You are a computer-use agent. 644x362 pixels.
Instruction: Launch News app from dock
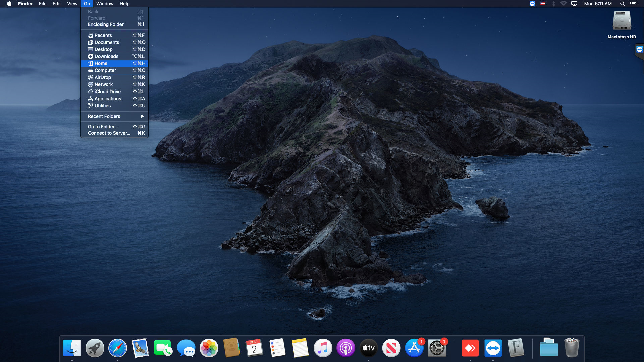(391, 348)
